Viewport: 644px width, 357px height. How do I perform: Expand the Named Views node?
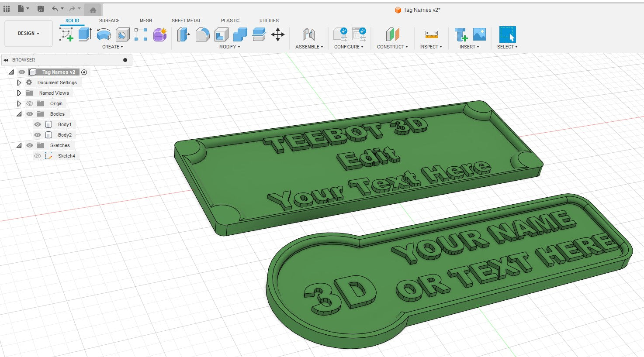(19, 93)
